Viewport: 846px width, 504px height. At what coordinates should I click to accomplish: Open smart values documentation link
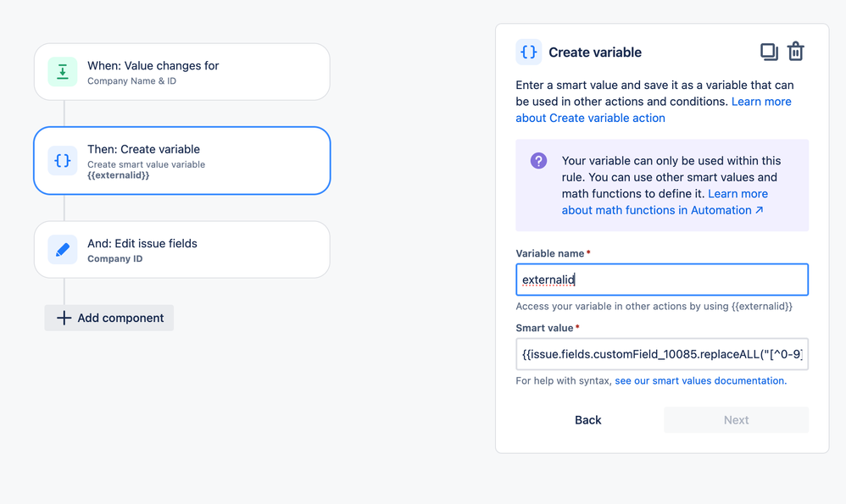coord(700,380)
